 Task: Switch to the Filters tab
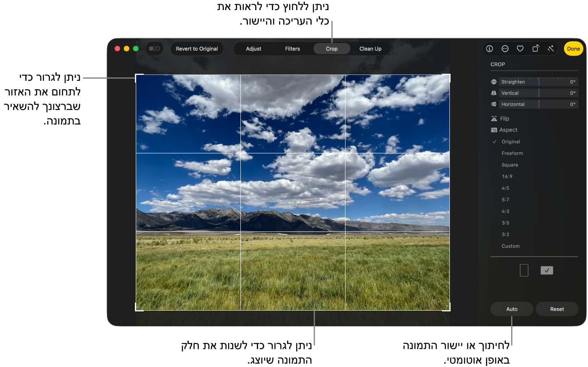[293, 49]
